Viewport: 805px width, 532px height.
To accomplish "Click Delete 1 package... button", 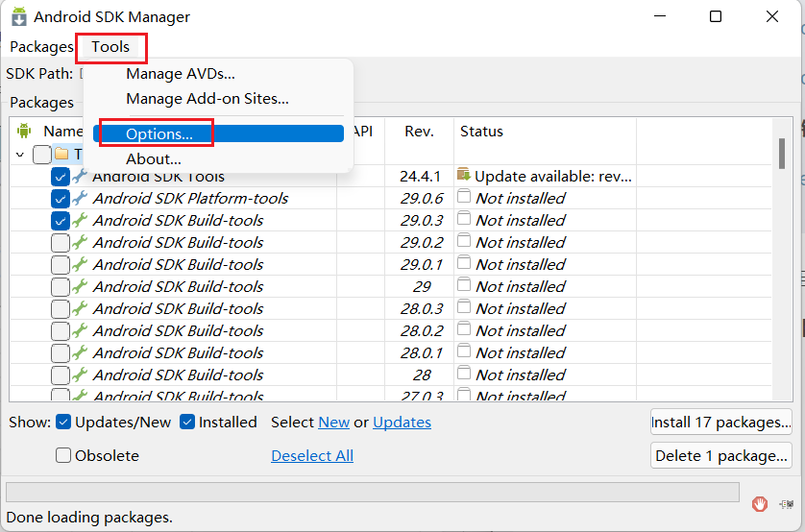I will [x=721, y=455].
